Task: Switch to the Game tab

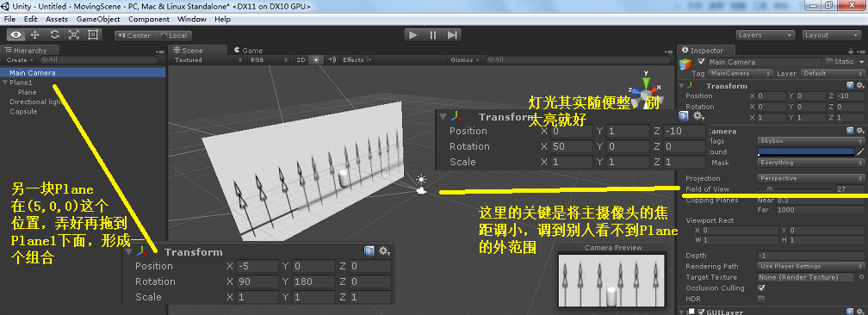Action: 248,51
